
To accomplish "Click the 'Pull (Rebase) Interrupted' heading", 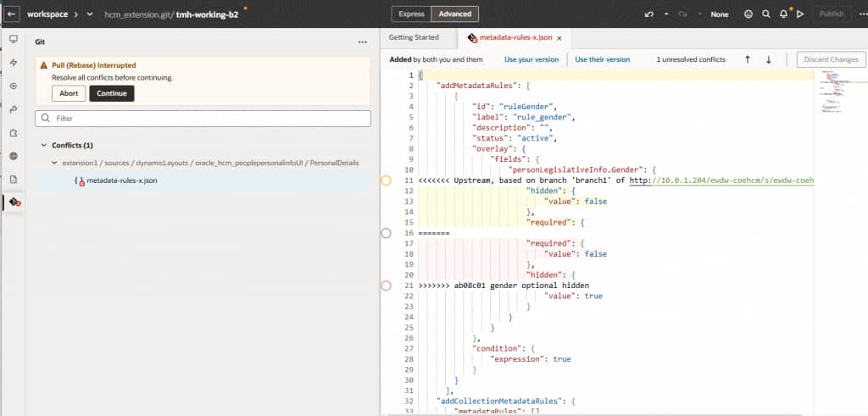I will point(94,65).
